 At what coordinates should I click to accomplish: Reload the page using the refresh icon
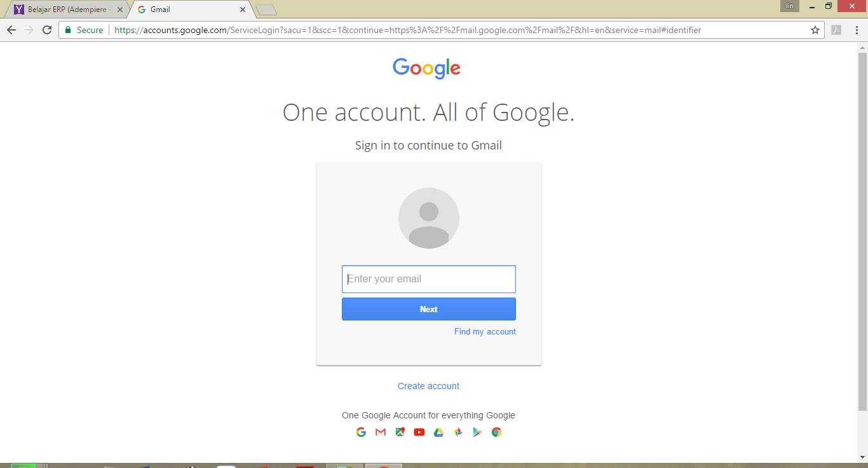click(47, 30)
